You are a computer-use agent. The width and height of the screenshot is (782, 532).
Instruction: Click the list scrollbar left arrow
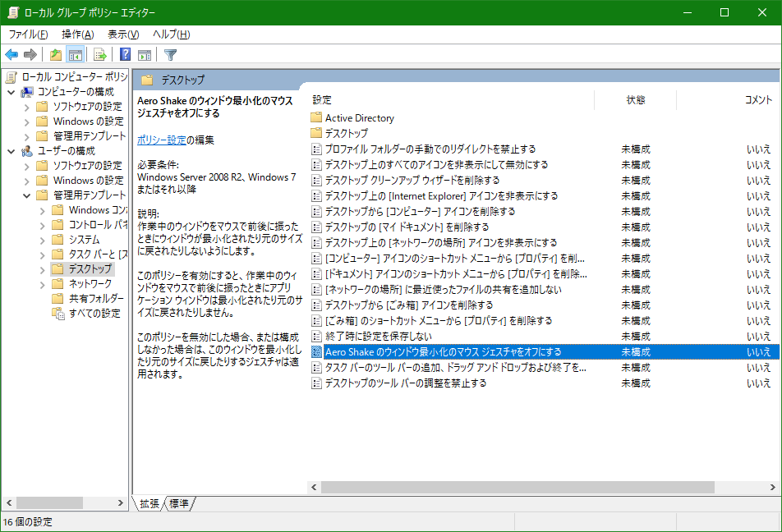pos(314,487)
